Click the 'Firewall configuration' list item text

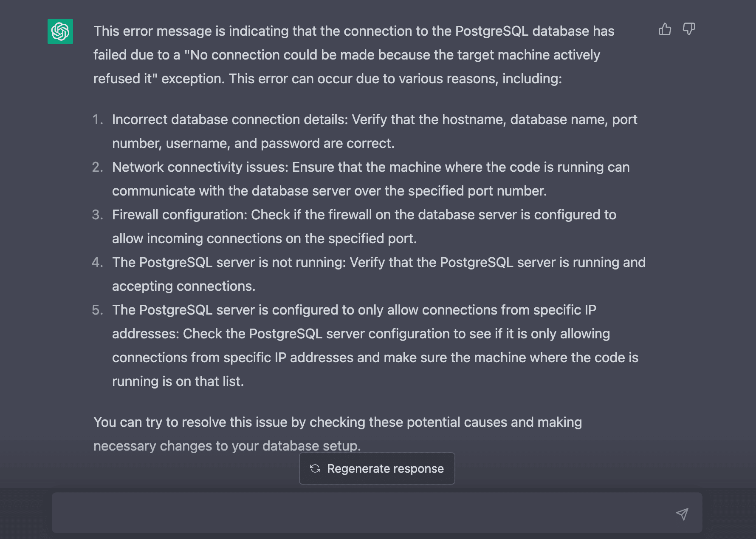pos(179,215)
